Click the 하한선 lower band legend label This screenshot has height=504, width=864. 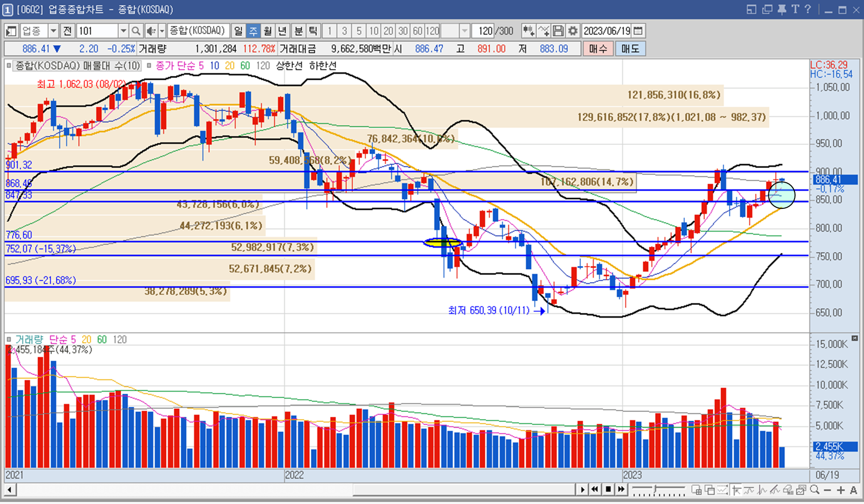tap(323, 66)
